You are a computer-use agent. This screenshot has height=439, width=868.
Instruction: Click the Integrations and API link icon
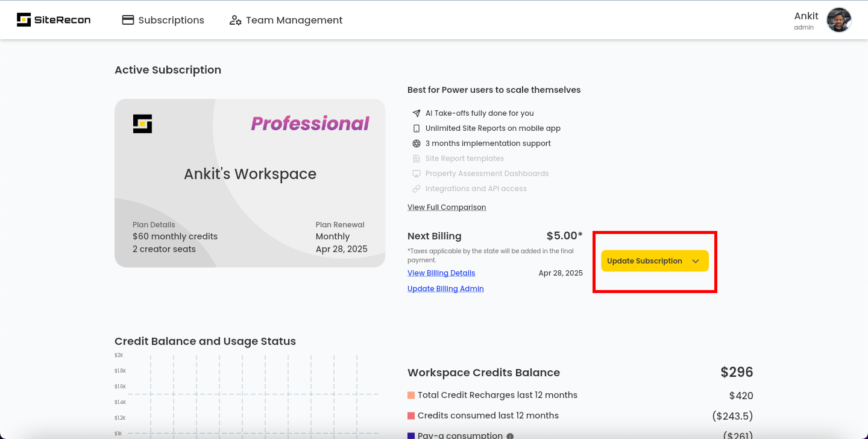click(x=416, y=189)
